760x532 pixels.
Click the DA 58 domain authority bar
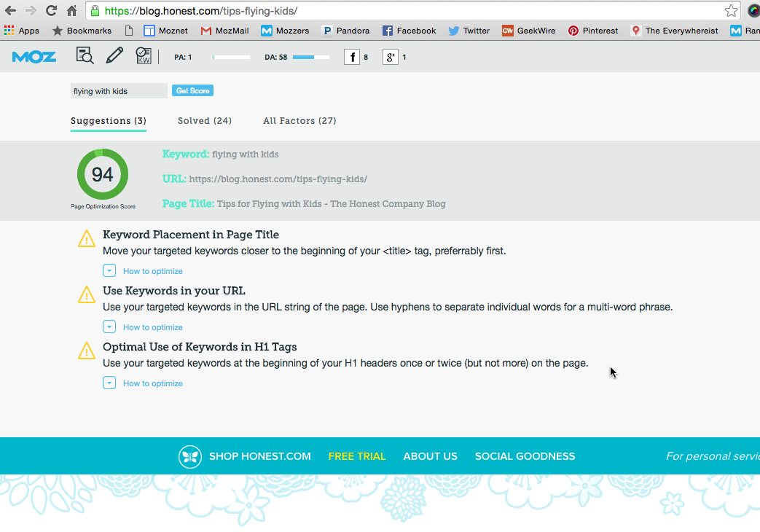(x=310, y=57)
